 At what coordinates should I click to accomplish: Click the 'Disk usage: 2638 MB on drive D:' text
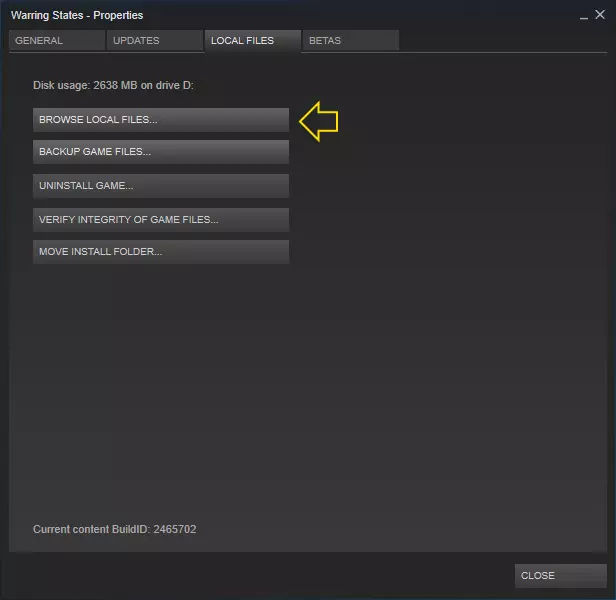coord(113,85)
